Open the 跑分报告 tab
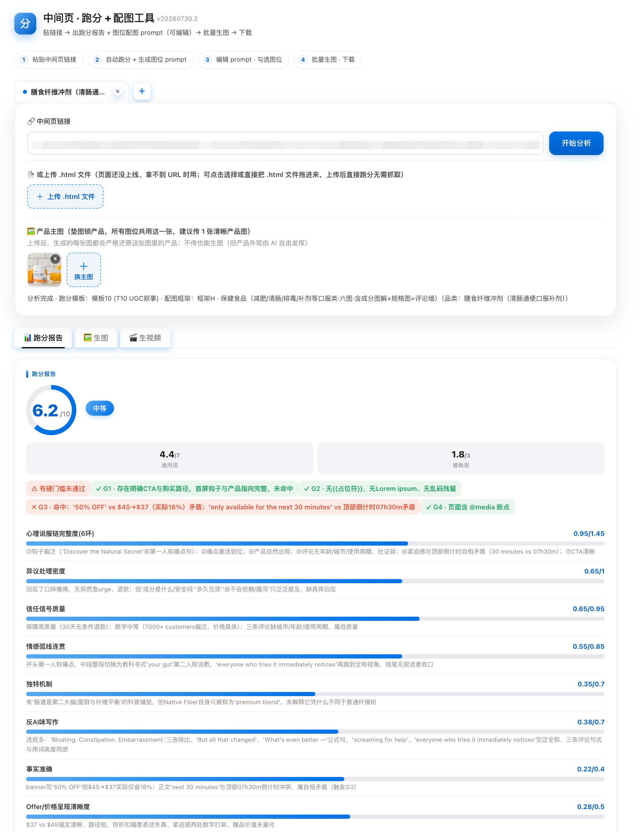The image size is (644, 832). click(x=43, y=338)
